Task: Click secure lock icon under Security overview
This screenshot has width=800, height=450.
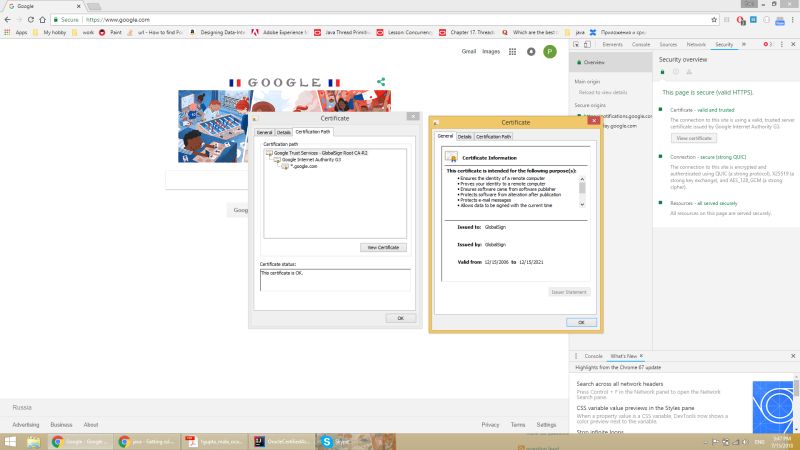Action: pyautogui.click(x=662, y=72)
